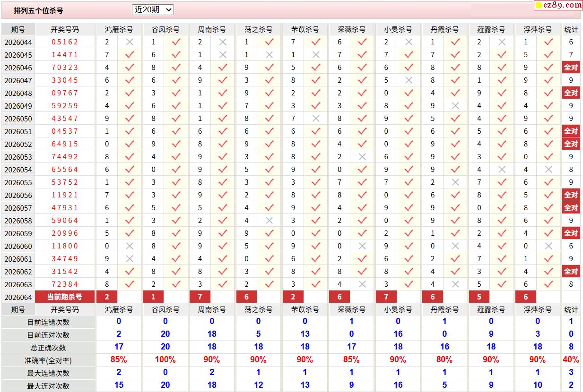Screen dimensions: 583x392
Task: Open the 近20期 period dropdown
Action: [x=153, y=9]
